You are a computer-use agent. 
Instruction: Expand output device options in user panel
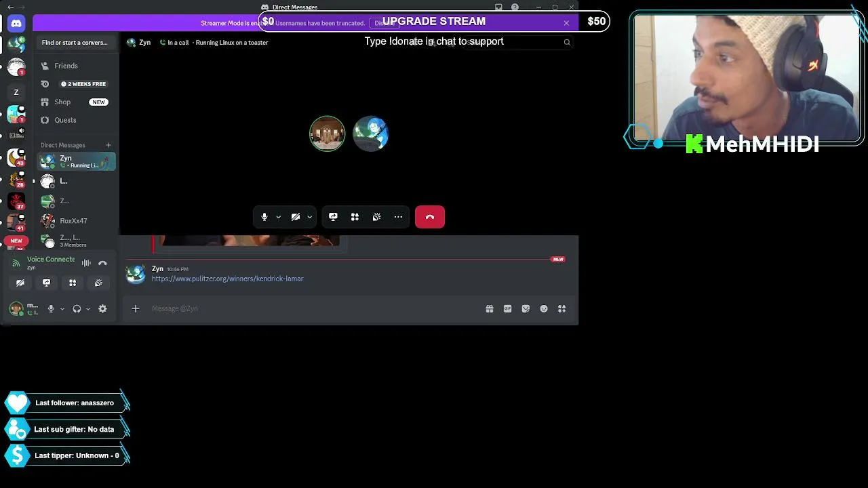point(87,308)
